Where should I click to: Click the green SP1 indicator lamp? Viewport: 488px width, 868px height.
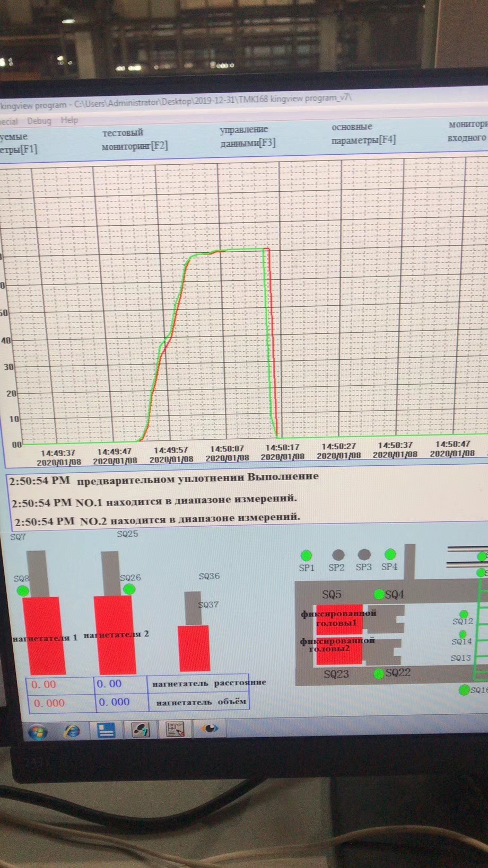pos(306,555)
